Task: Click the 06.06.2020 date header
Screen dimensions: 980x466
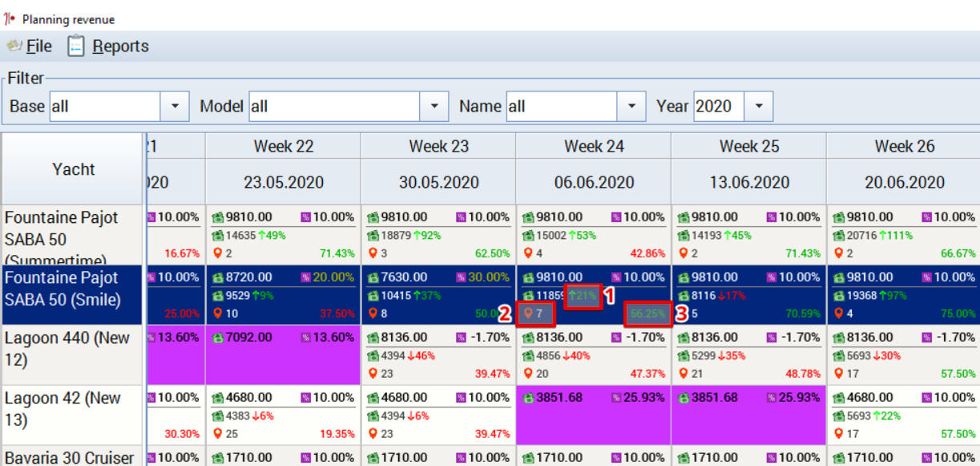Action: click(594, 182)
